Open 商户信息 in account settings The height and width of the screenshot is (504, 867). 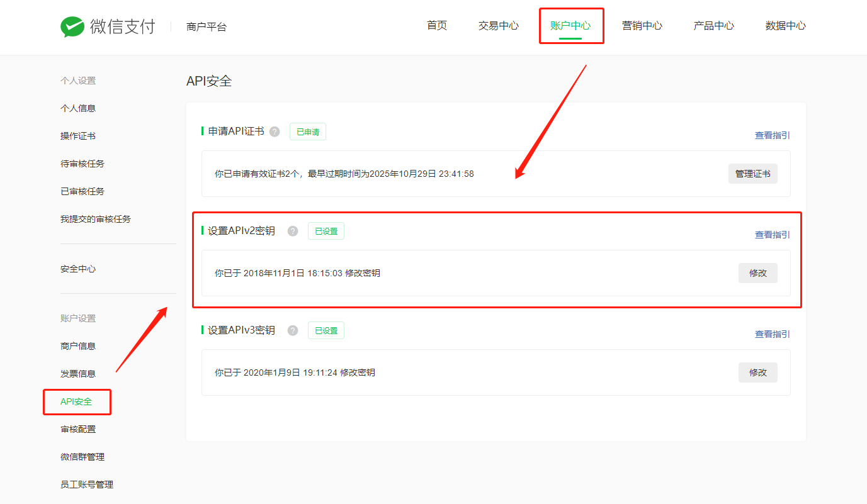pyautogui.click(x=78, y=346)
